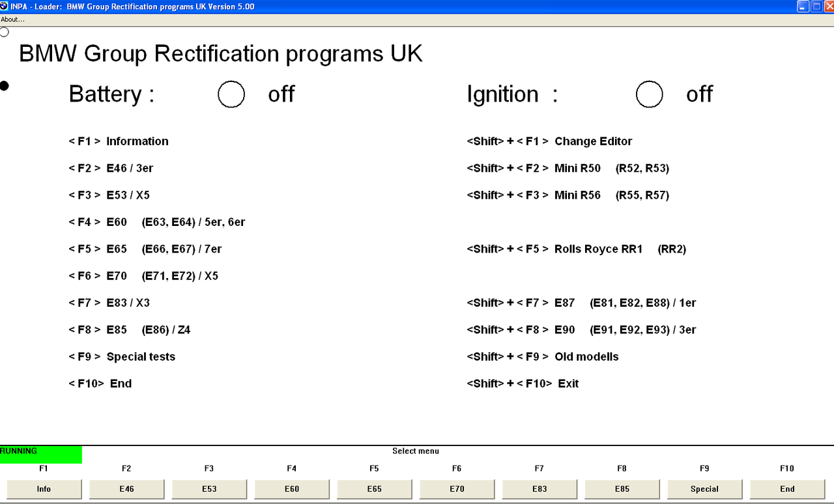Select the E85 button under F8

pyautogui.click(x=622, y=489)
